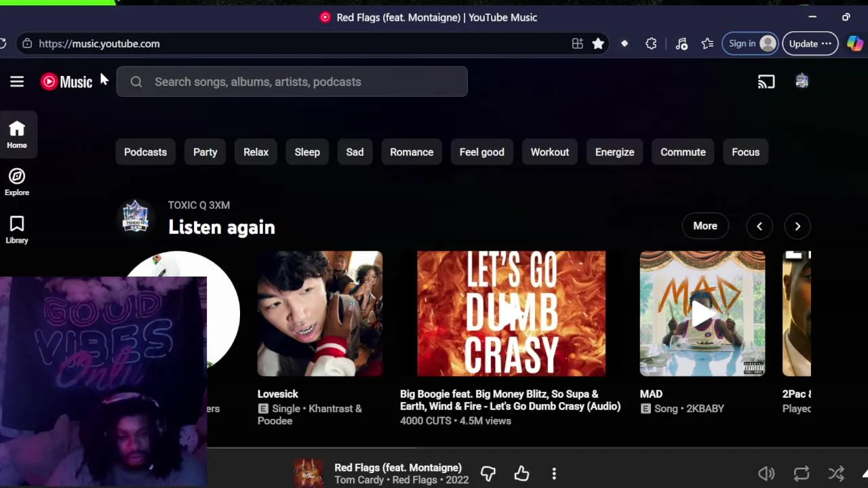Click the More button for Listen again
Viewport: 868px width, 488px height.
(705, 226)
